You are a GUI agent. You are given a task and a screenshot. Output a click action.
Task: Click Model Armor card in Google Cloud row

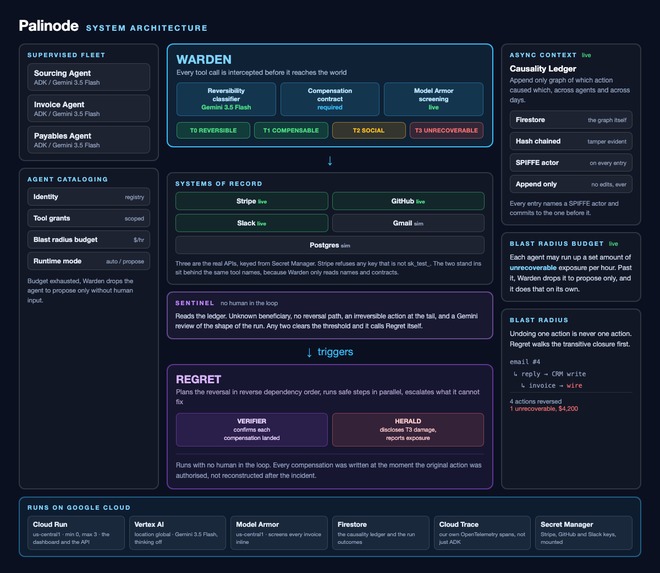click(x=279, y=533)
